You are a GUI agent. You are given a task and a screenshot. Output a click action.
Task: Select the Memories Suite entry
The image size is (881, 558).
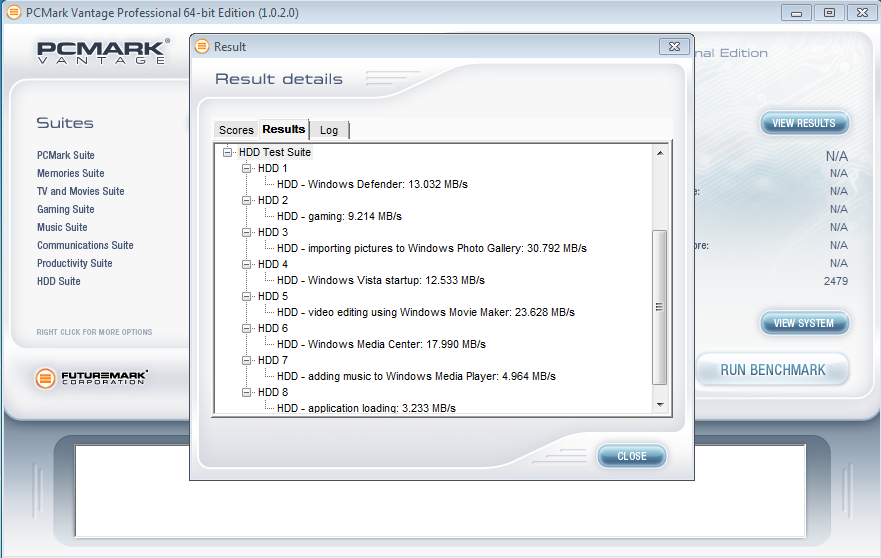71,173
